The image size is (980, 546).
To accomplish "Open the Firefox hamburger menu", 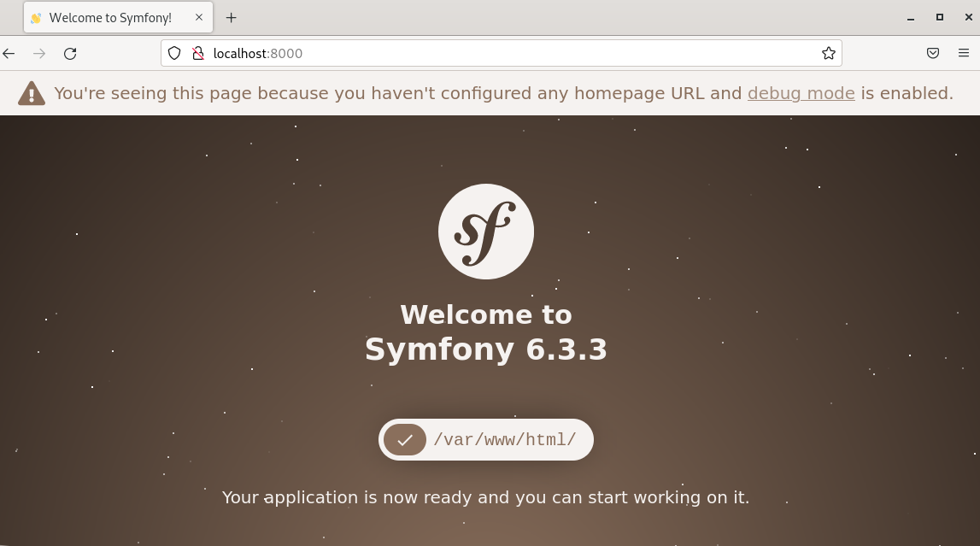I will [x=964, y=54].
